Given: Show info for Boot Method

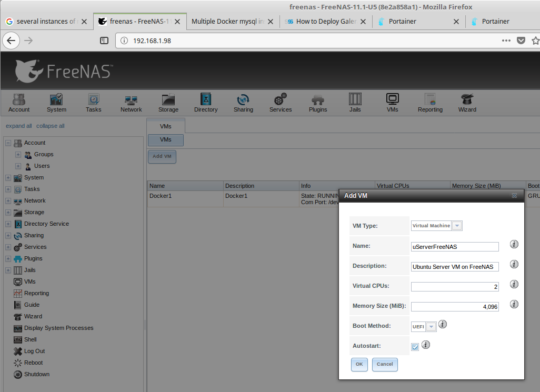Looking at the screenshot, I should pyautogui.click(x=443, y=324).
